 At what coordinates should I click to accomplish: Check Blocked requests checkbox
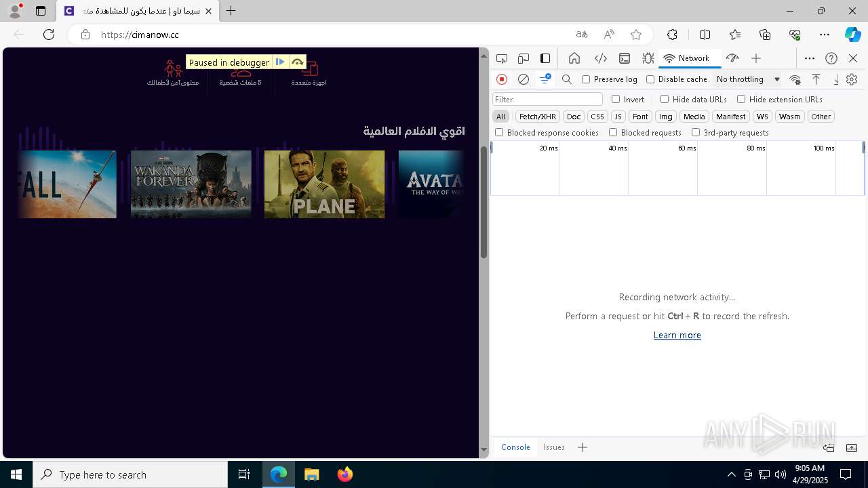(613, 133)
